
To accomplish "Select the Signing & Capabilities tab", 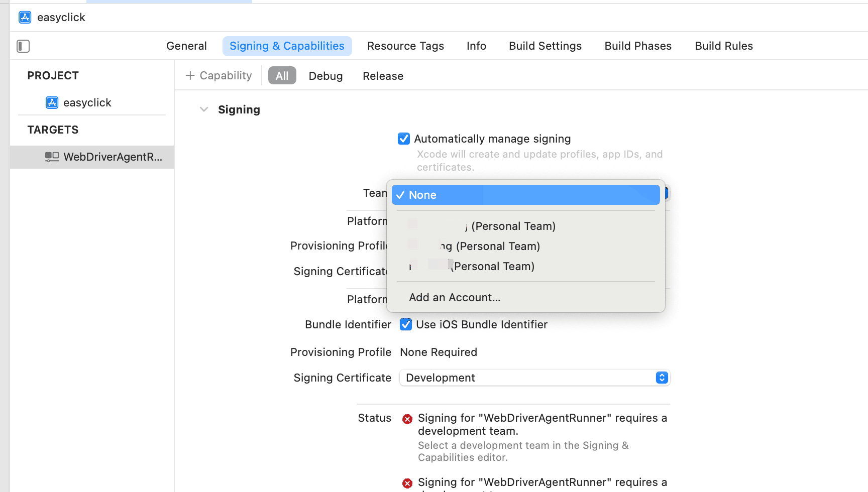I will [287, 46].
